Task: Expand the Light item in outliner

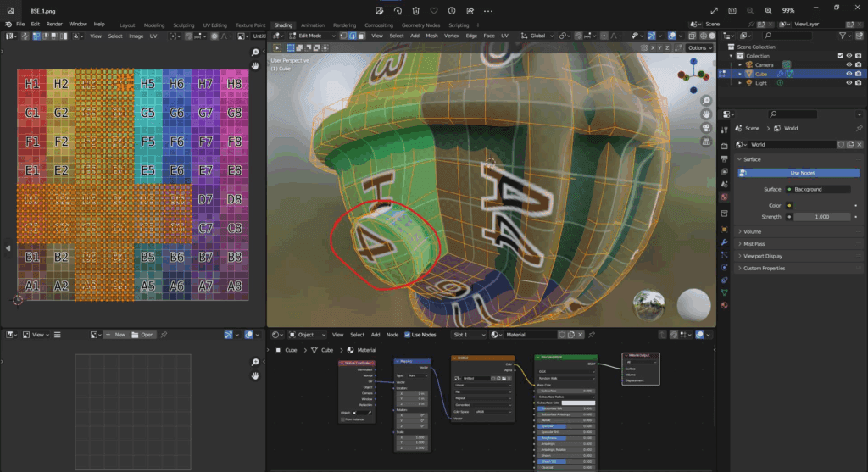Action: coord(740,83)
